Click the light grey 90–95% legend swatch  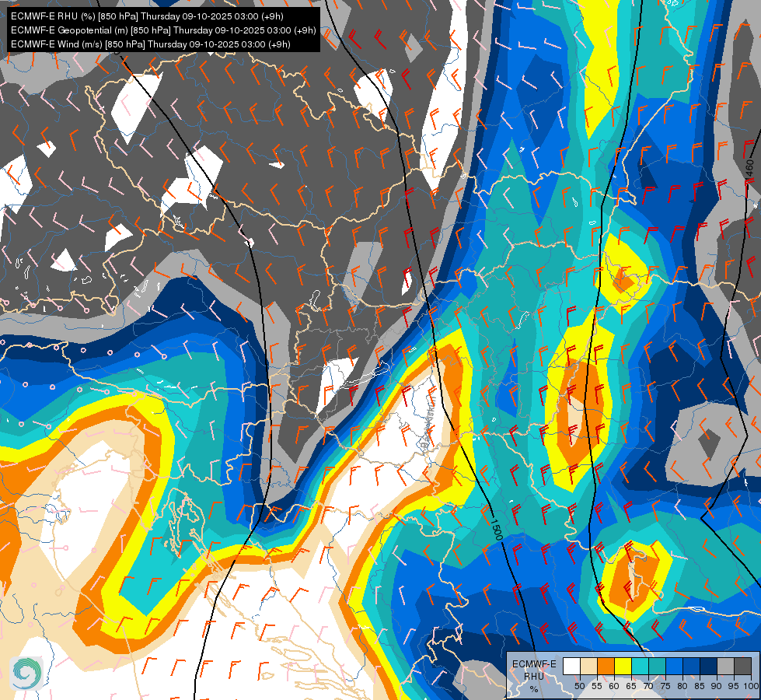725,666
